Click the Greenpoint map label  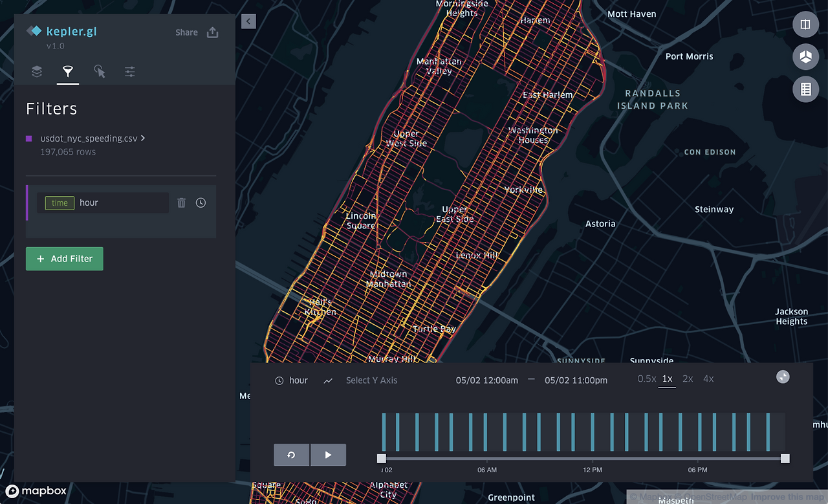pyautogui.click(x=512, y=498)
